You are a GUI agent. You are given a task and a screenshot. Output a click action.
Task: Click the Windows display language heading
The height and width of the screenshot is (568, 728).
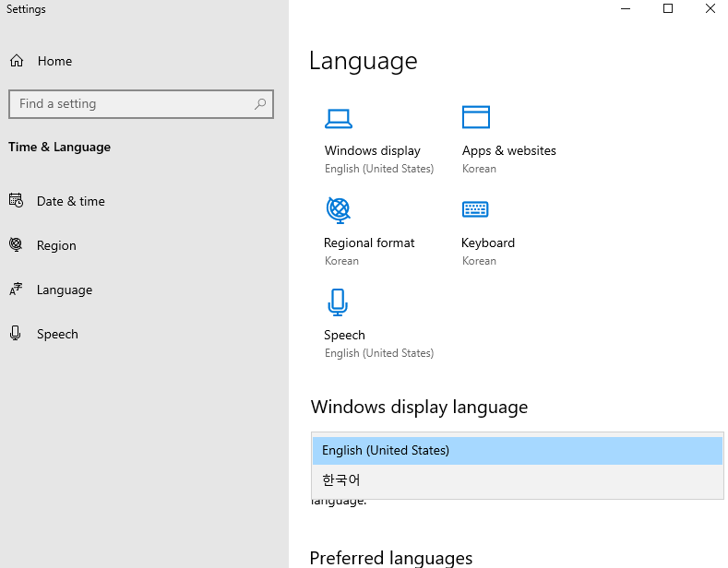[419, 408]
